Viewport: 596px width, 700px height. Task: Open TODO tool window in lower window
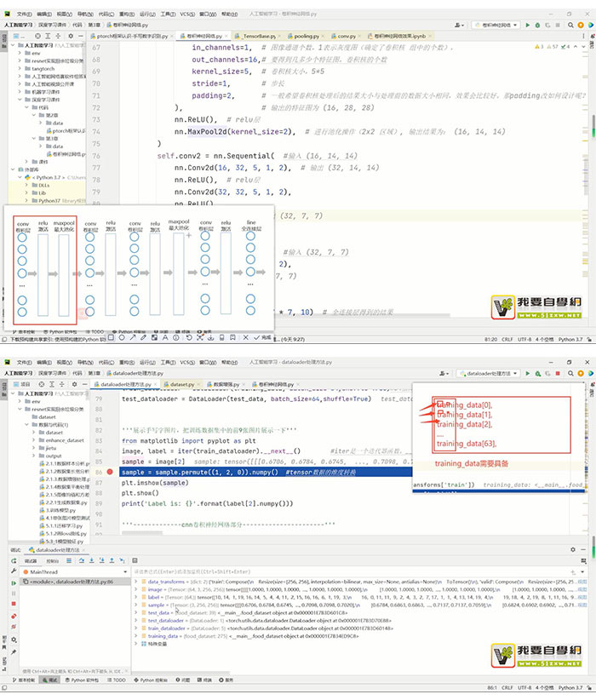pyautogui.click(x=116, y=680)
